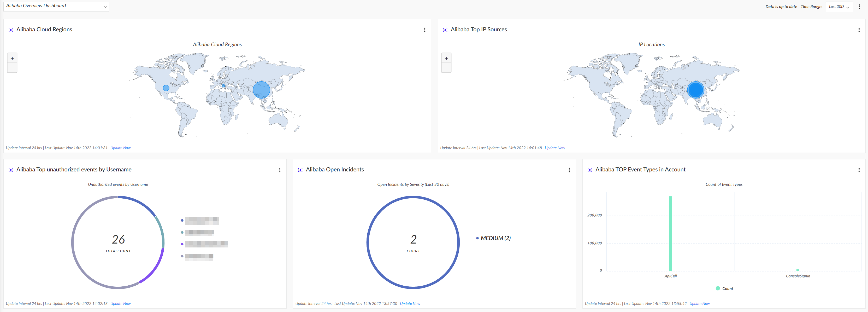The image size is (868, 312).
Task: Click the 'Alibaba Open Incidents' panel title
Action: click(x=335, y=170)
